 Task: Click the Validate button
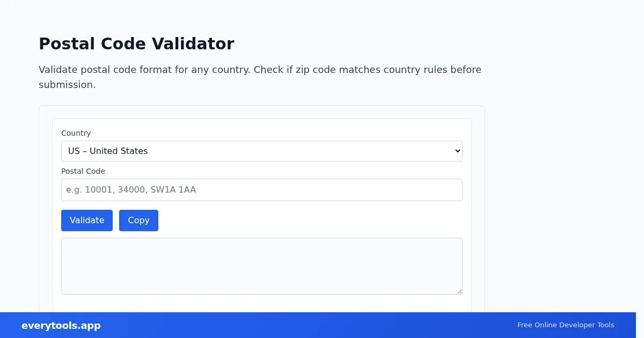point(87,221)
